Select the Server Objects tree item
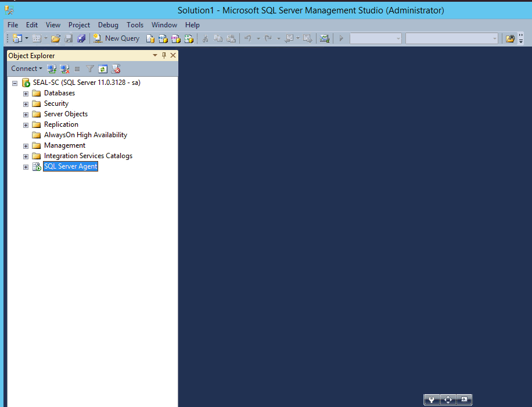This screenshot has height=407, width=532. [66, 114]
